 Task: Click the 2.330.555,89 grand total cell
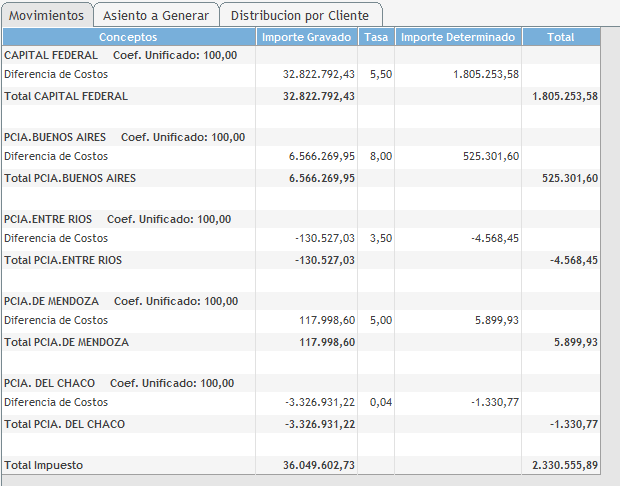563,465
